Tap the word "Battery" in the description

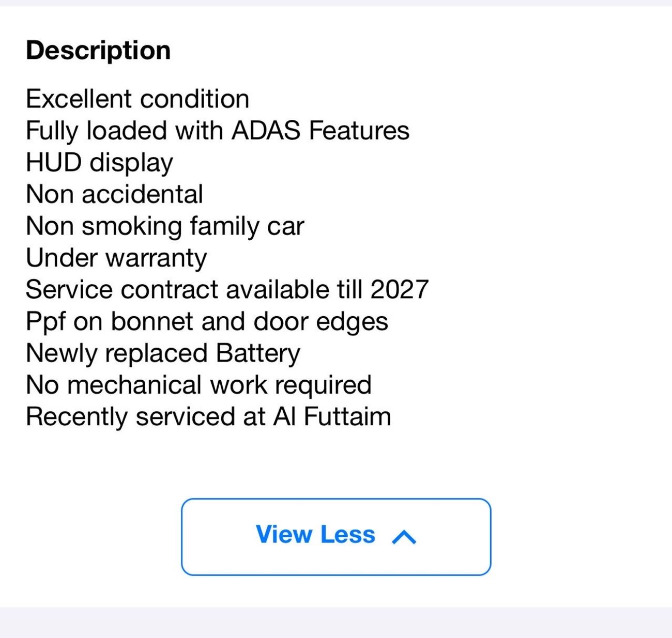pyautogui.click(x=258, y=354)
